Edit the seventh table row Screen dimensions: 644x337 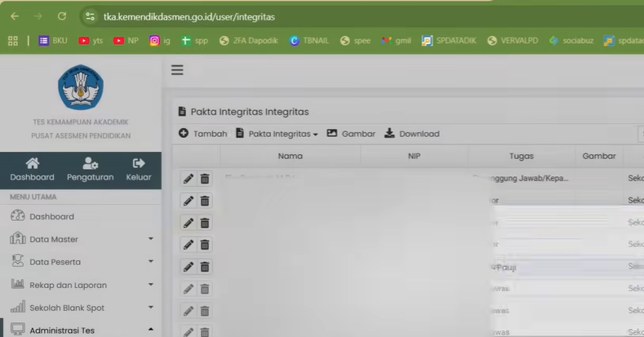point(189,311)
